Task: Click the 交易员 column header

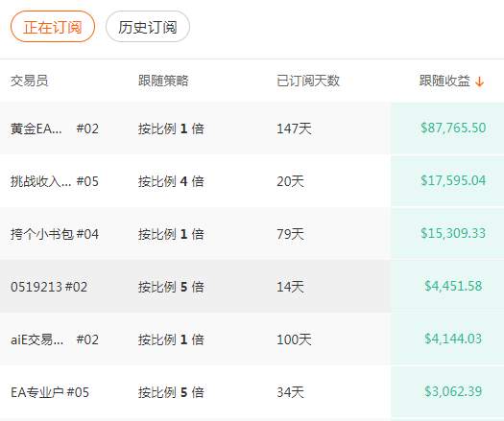Action: [29, 81]
